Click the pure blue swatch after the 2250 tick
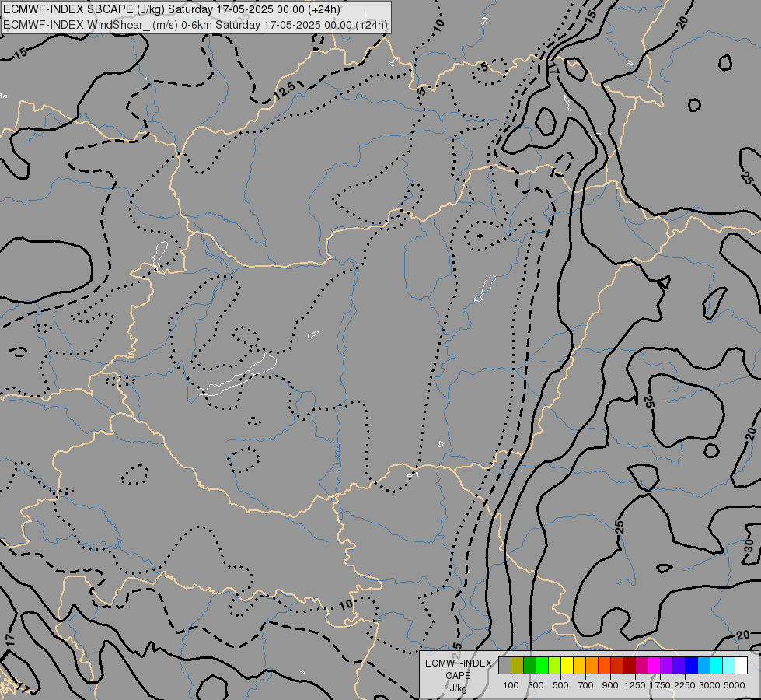The image size is (761, 700). pos(691,666)
